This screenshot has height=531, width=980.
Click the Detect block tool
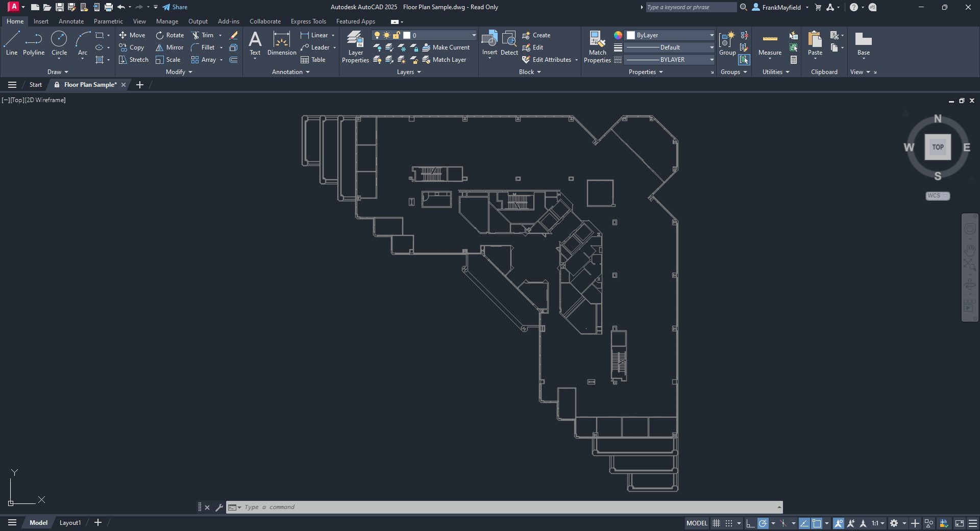(x=509, y=43)
